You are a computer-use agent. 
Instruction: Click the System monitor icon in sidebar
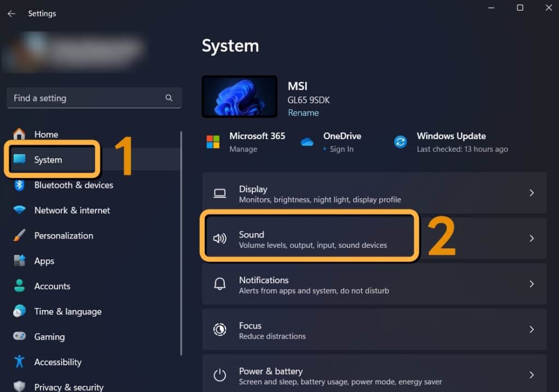pos(19,159)
